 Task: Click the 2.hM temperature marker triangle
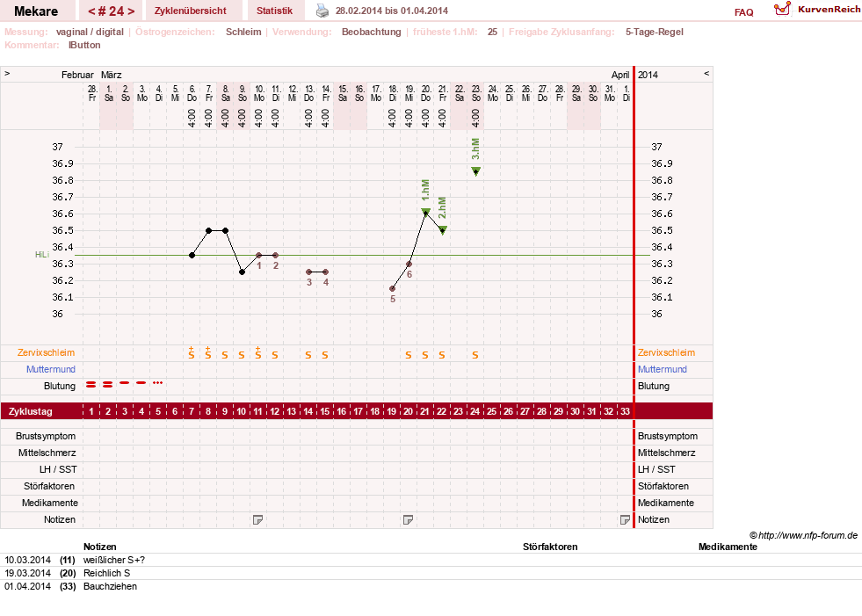click(x=443, y=230)
